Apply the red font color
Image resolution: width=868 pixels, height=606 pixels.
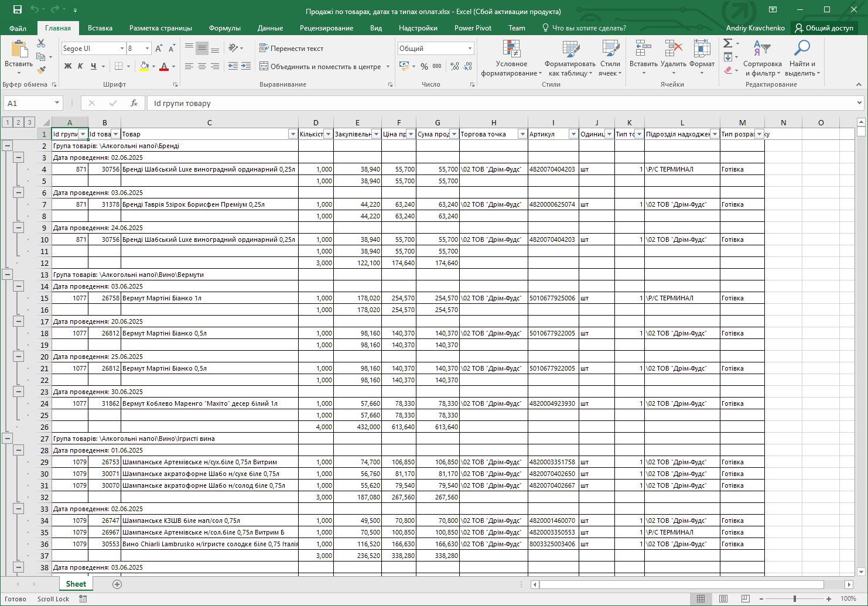(x=164, y=66)
